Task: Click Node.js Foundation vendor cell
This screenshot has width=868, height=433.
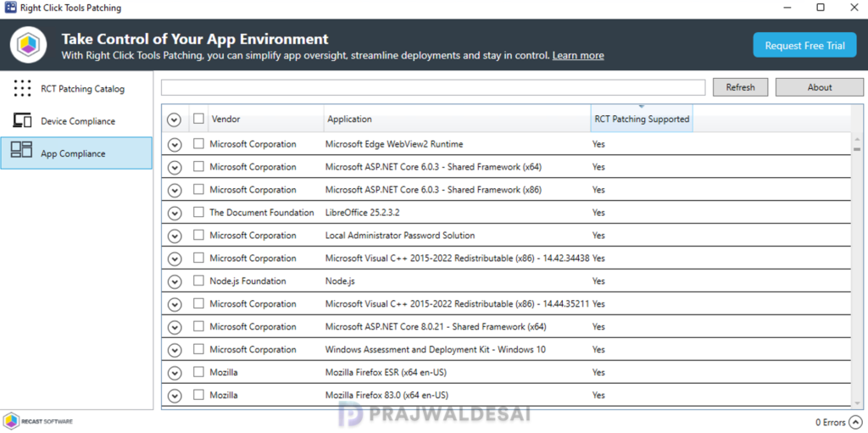Action: click(248, 280)
